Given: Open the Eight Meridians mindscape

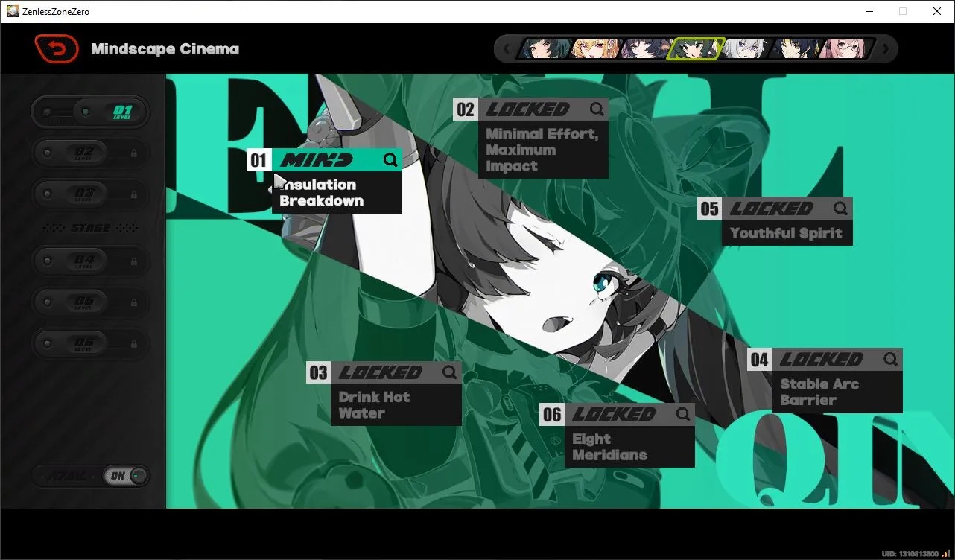Looking at the screenshot, I should [618, 436].
